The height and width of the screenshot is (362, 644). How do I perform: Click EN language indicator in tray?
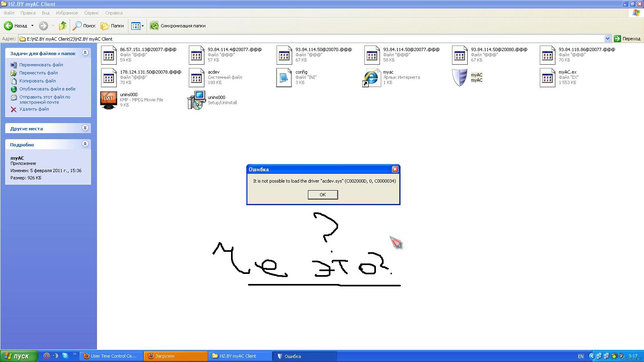click(x=580, y=356)
